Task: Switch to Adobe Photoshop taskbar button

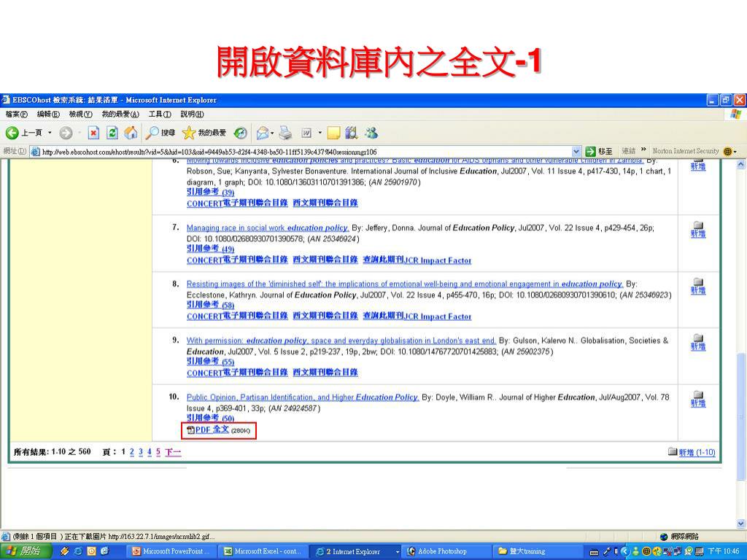Action: pos(448,551)
